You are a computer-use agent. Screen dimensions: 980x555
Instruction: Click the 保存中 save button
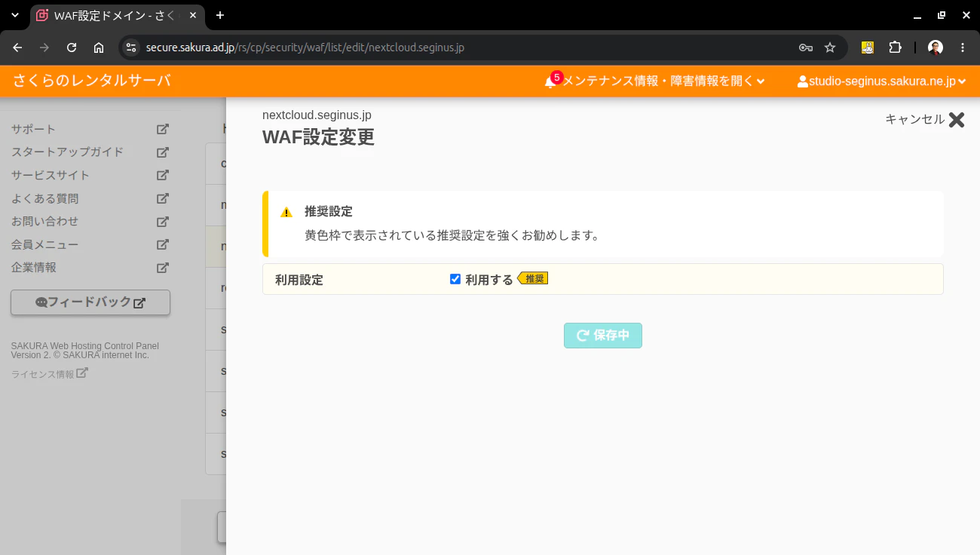pos(603,336)
